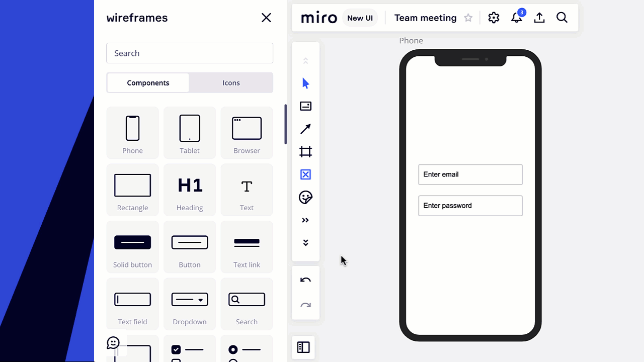Insert the Text field component
This screenshot has height=362, width=644.
pos(132,304)
